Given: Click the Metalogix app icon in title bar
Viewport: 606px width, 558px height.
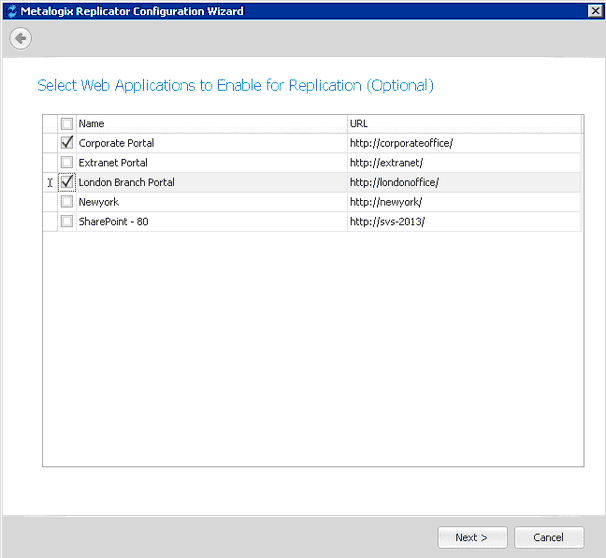Looking at the screenshot, I should (12, 11).
